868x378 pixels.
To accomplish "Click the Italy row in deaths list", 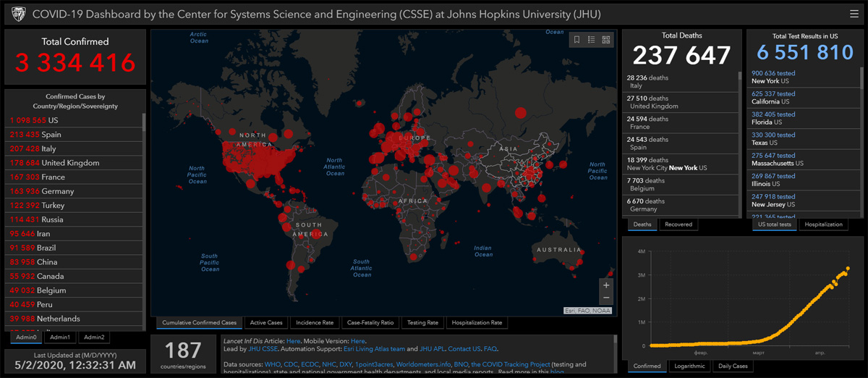I will point(680,81).
